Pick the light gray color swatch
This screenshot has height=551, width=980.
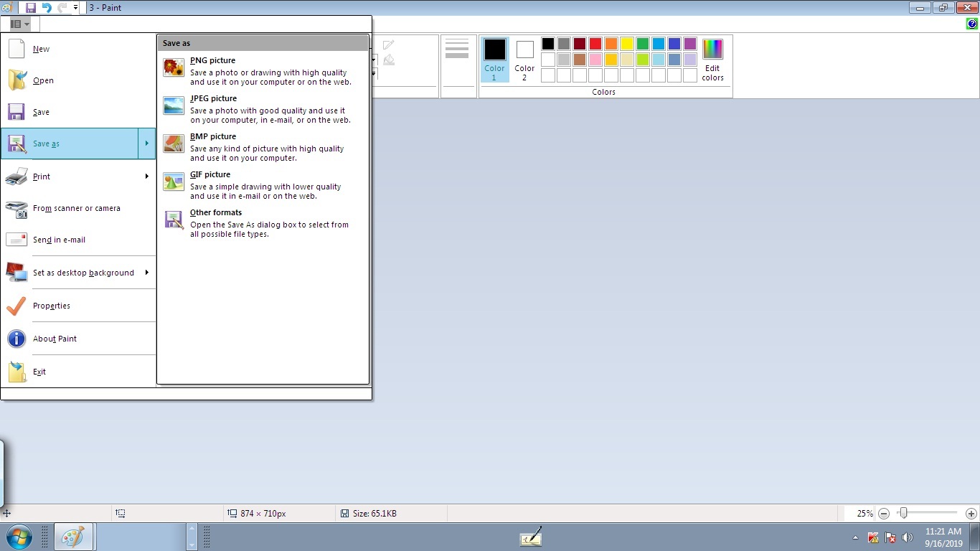coord(564,60)
